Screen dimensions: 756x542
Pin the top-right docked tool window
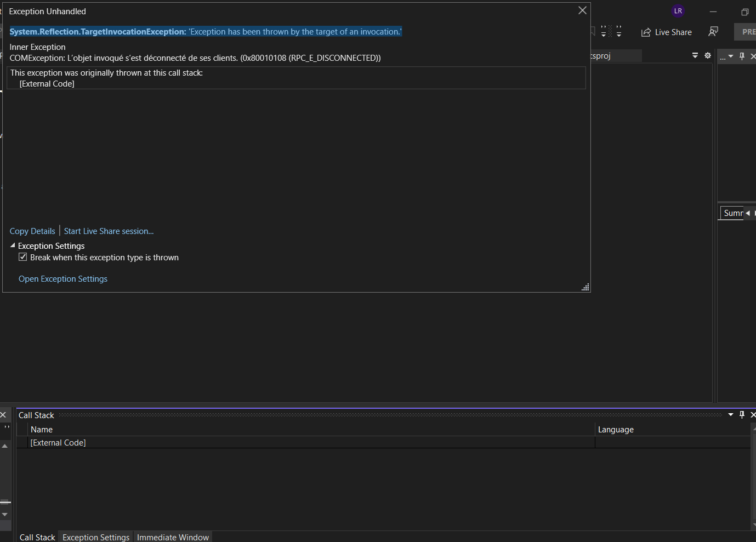pyautogui.click(x=742, y=55)
